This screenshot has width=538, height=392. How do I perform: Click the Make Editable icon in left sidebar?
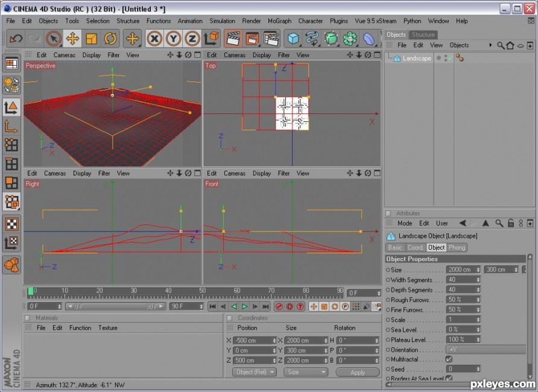11,84
